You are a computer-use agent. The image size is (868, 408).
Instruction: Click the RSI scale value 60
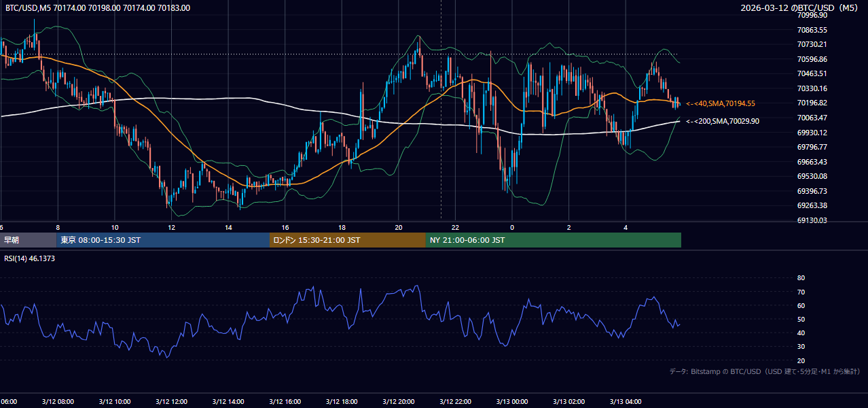point(801,305)
